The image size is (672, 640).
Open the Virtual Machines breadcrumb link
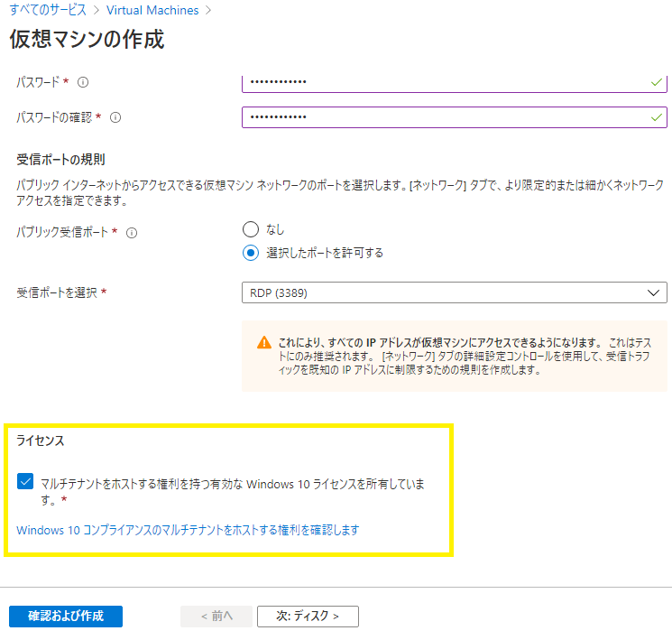tap(152, 10)
